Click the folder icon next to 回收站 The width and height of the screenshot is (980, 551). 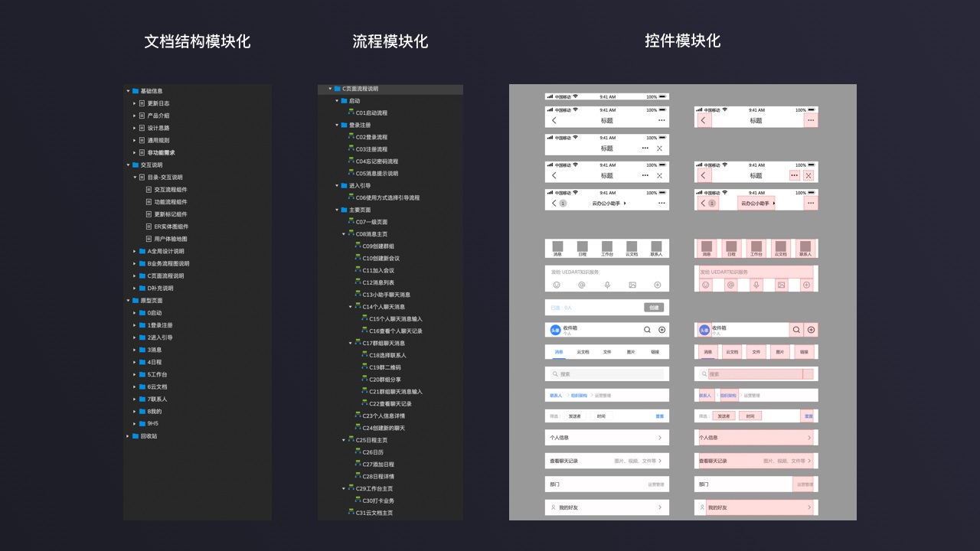click(136, 436)
